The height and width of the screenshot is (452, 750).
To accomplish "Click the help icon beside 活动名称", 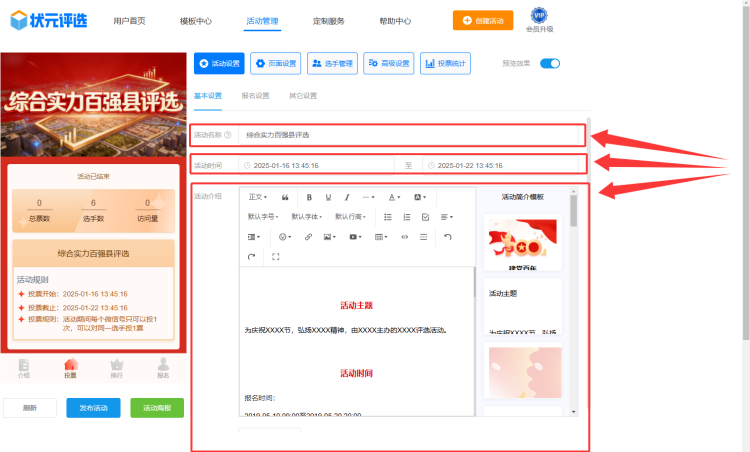I will [228, 135].
